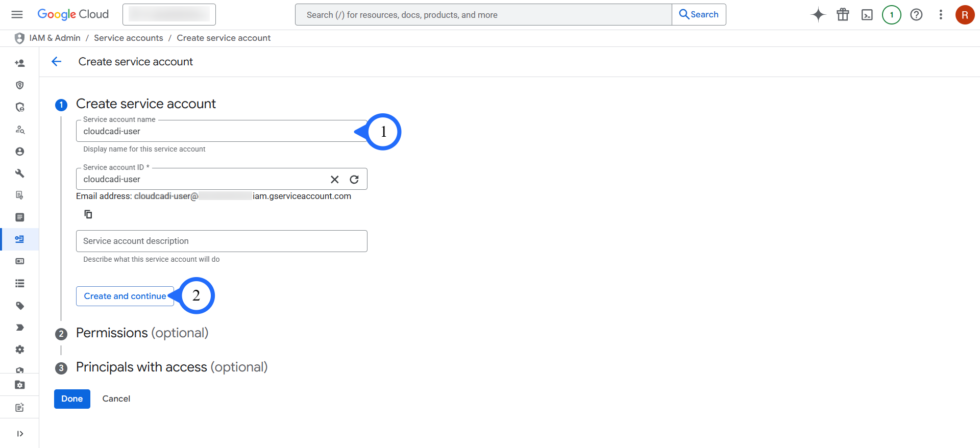Image resolution: width=980 pixels, height=448 pixels.
Task: Open the user account avatar R
Action: (964, 15)
